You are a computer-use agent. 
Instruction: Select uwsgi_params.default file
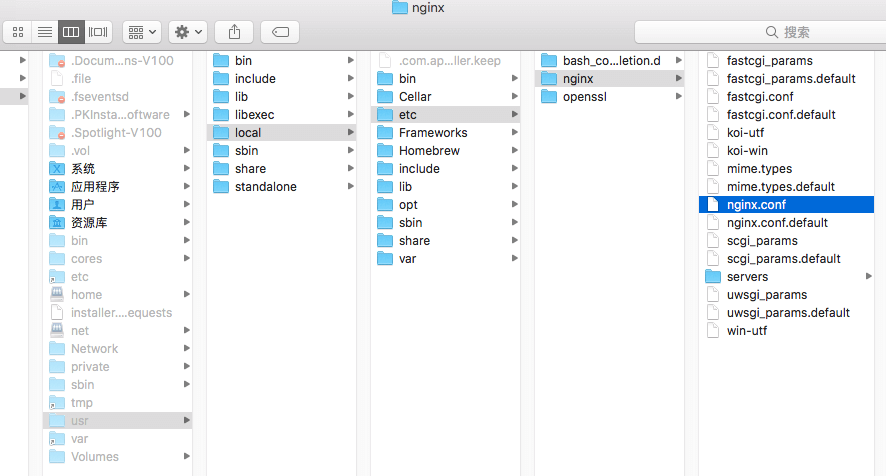(x=787, y=313)
